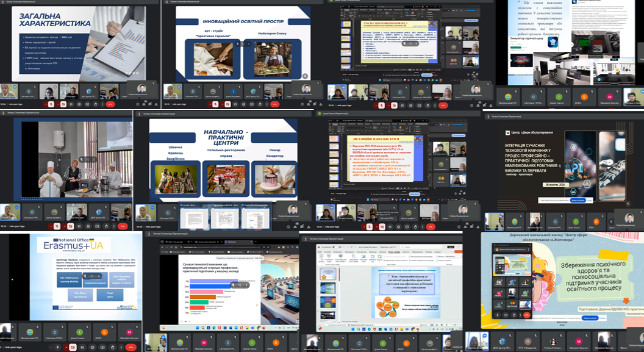The height and width of the screenshot is (352, 644).
Task: Toggle the microphone in the Erasmus+ meeting
Action: click(x=57, y=347)
